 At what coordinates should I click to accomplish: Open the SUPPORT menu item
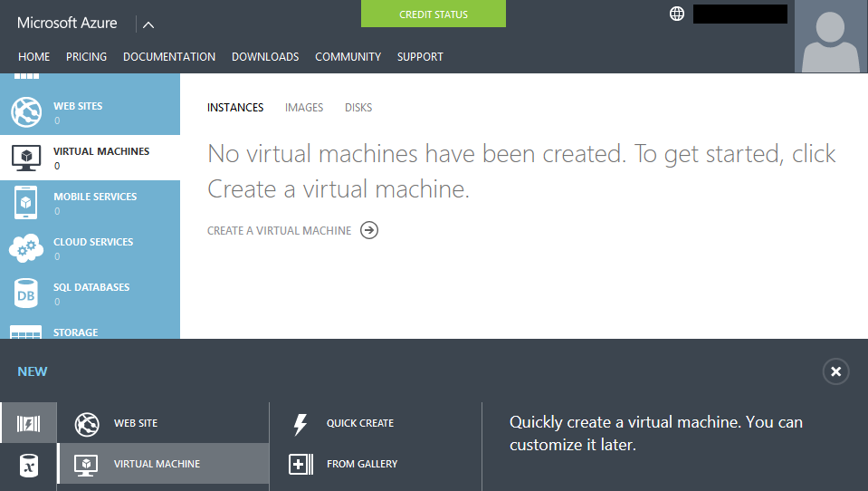click(420, 56)
